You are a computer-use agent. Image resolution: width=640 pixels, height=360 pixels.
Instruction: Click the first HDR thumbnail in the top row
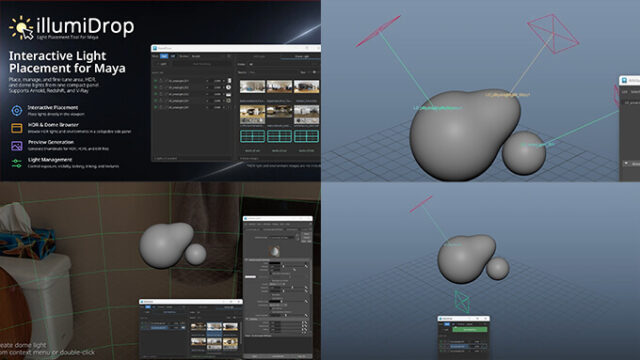[x=252, y=87]
